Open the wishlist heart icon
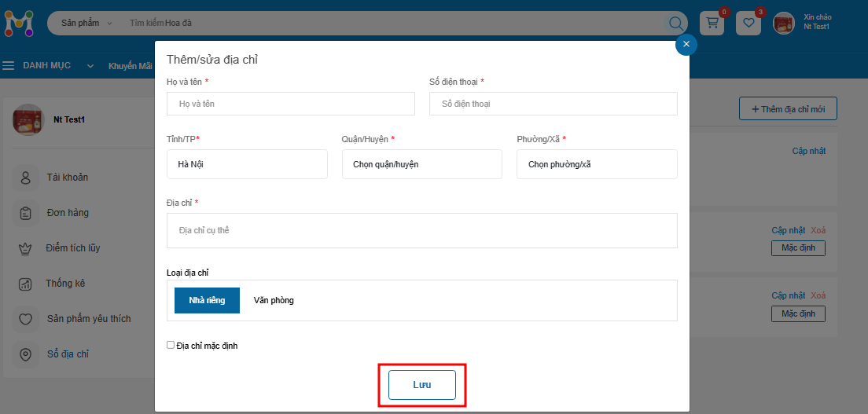This screenshot has height=414, width=868. (748, 24)
